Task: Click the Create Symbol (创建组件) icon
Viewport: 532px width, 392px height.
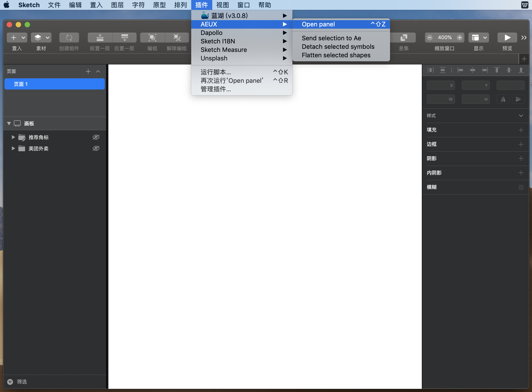Action: (x=69, y=38)
